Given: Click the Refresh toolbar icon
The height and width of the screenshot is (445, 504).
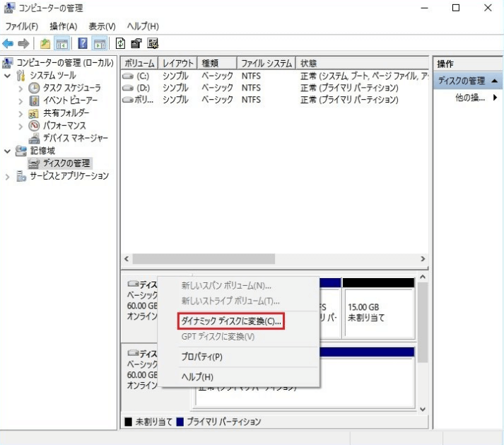Looking at the screenshot, I should coord(121,43).
